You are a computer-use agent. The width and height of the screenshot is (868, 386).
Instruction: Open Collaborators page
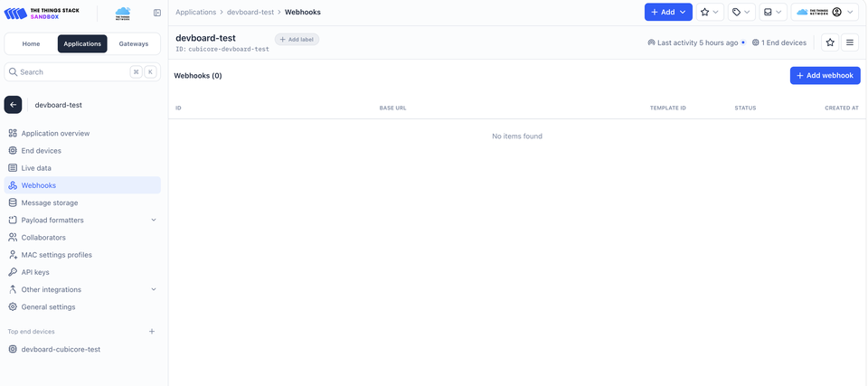point(82,238)
